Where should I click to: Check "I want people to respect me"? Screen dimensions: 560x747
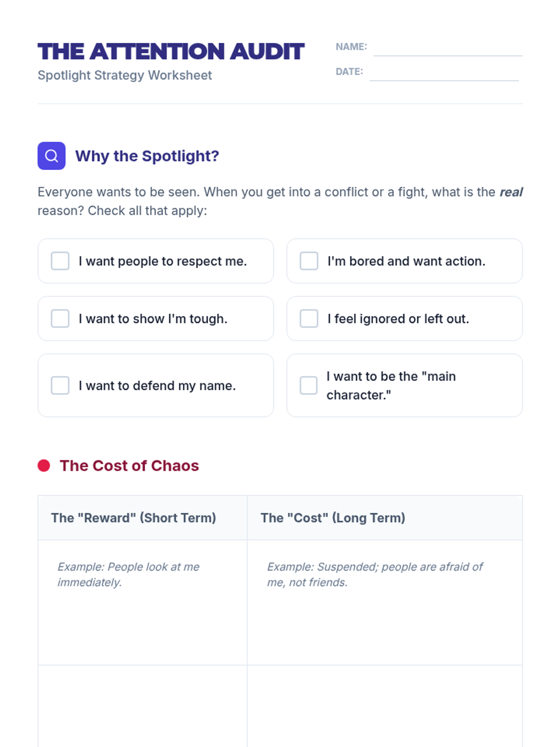coord(60,261)
